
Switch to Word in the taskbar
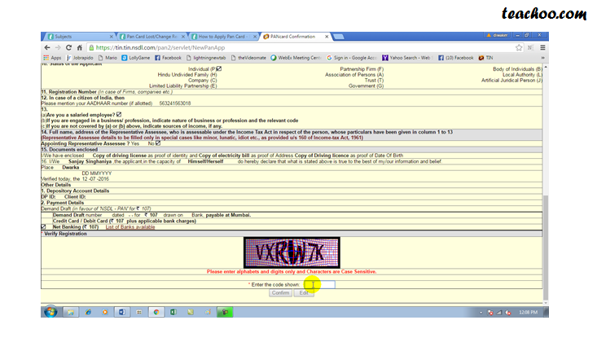coord(122,312)
